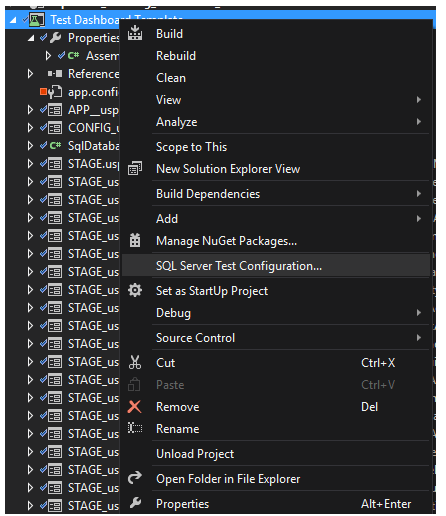Click the gear icon beside Set as StartUp Project

(135, 290)
